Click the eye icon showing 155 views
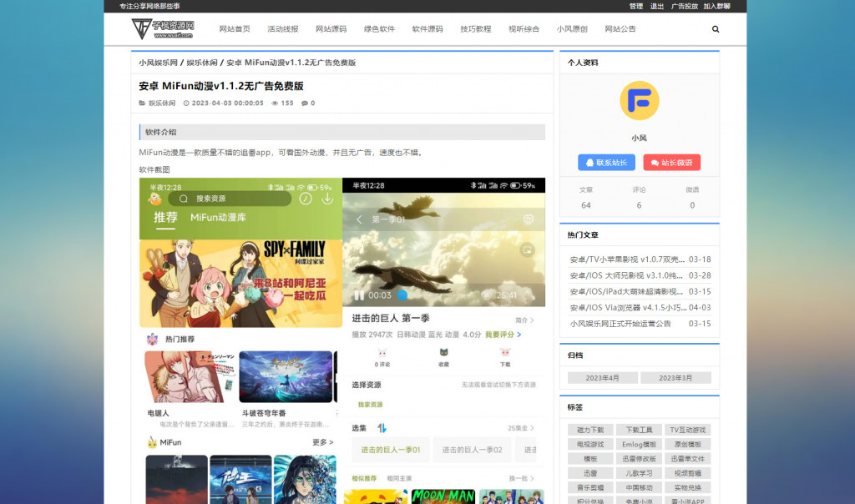The height and width of the screenshot is (504, 855). click(x=275, y=103)
